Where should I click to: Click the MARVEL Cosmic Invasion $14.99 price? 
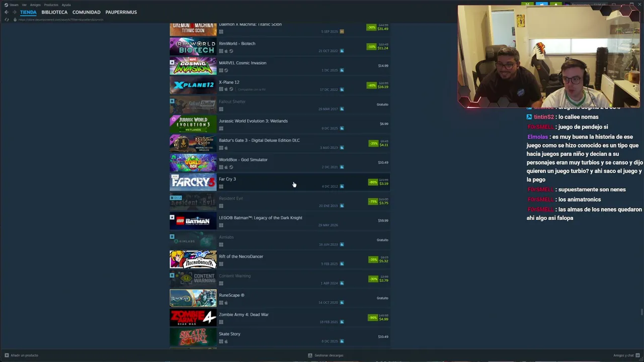[x=383, y=66]
